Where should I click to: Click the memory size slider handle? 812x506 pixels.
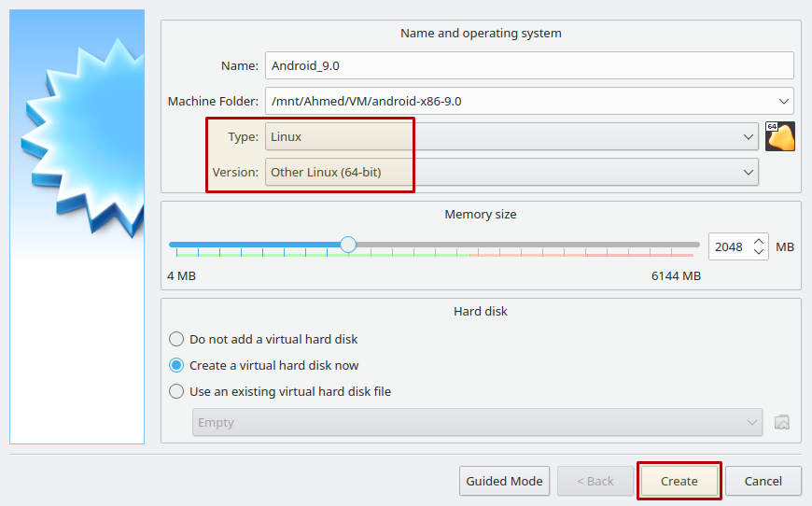click(x=348, y=245)
